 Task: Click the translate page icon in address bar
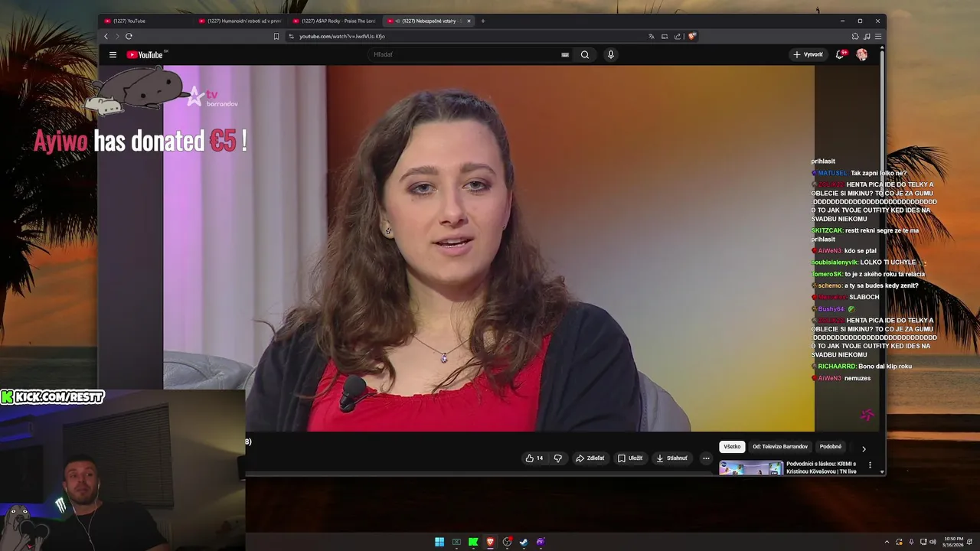tap(652, 36)
